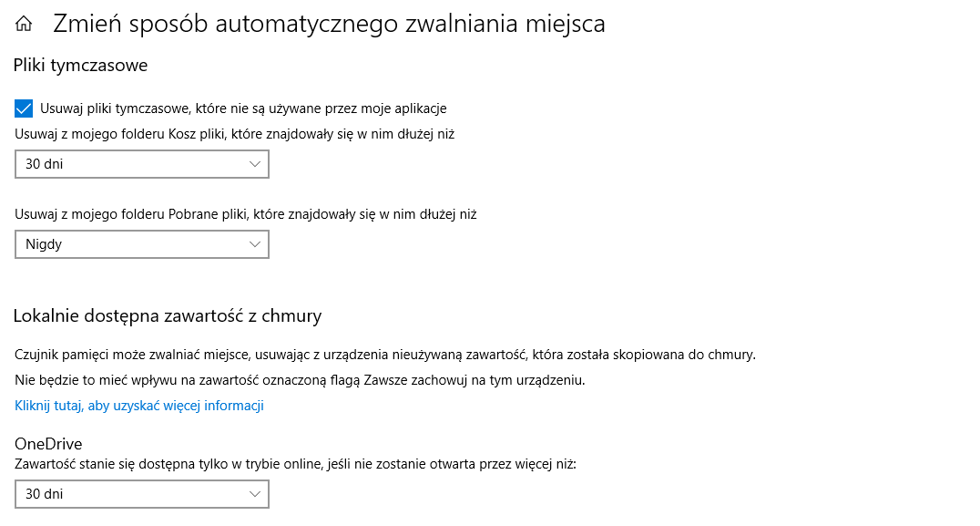This screenshot has height=526, width=980.
Task: Expand the 'Nigdy' Pobrane folder dropdown
Action: 141,243
